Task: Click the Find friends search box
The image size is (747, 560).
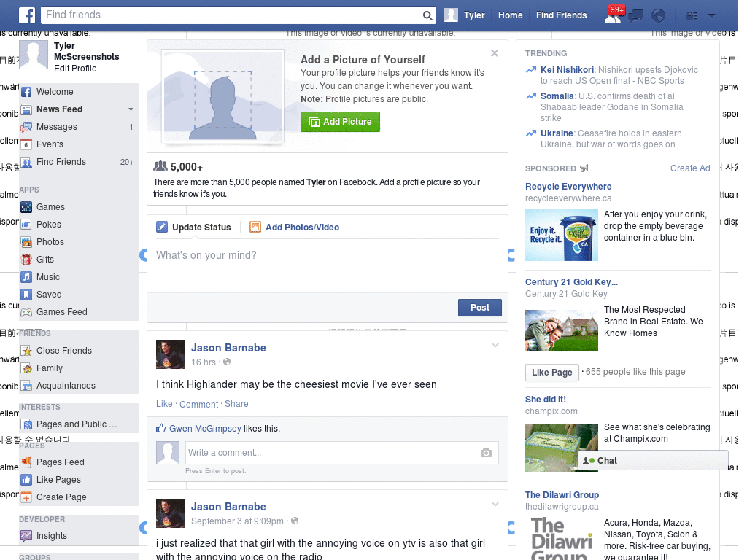Action: pos(232,15)
